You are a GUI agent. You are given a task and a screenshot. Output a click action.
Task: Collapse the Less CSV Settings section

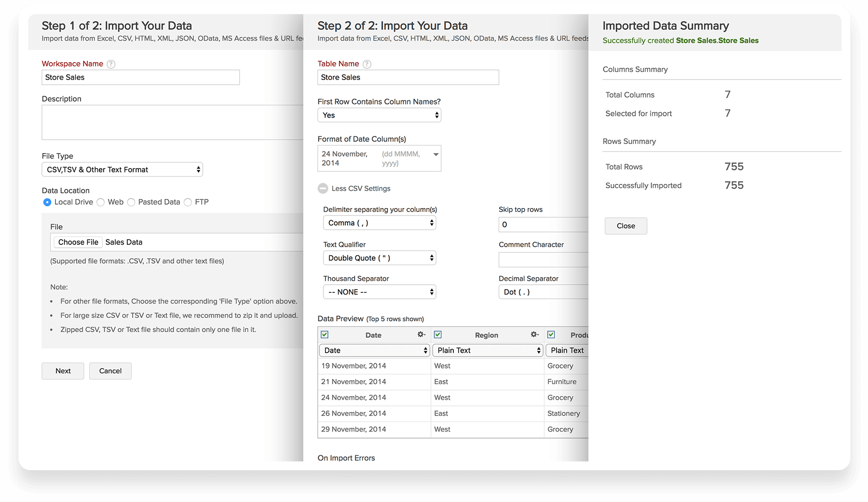coord(323,188)
